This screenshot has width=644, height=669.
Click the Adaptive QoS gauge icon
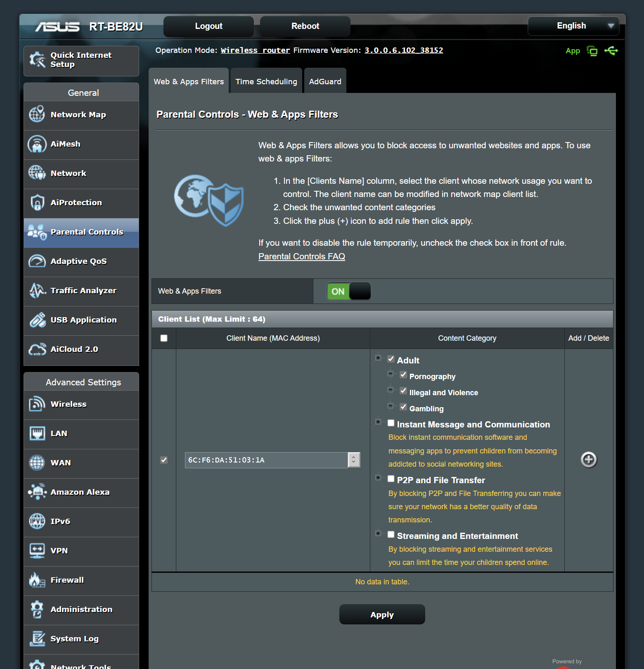[37, 261]
